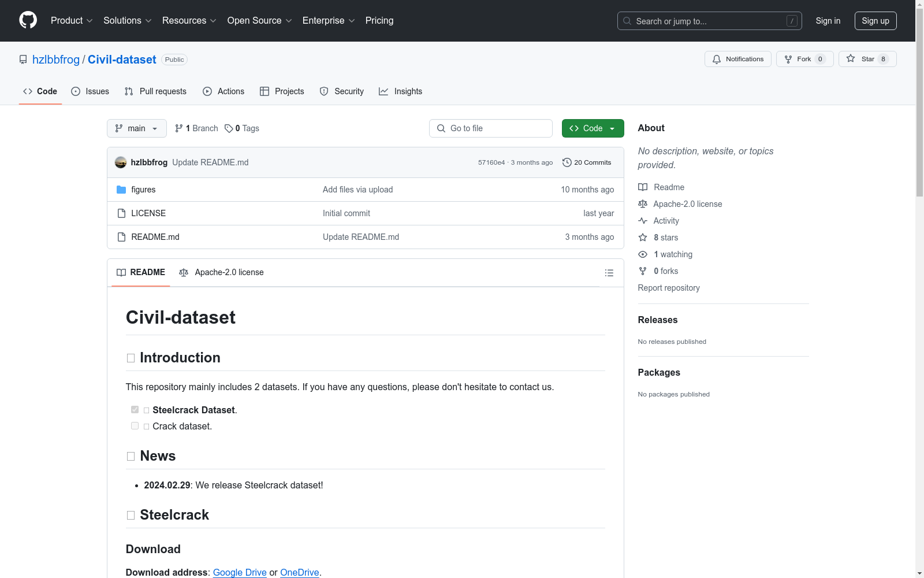Open the OneDrive download link
The width and height of the screenshot is (924, 578).
pyautogui.click(x=300, y=572)
